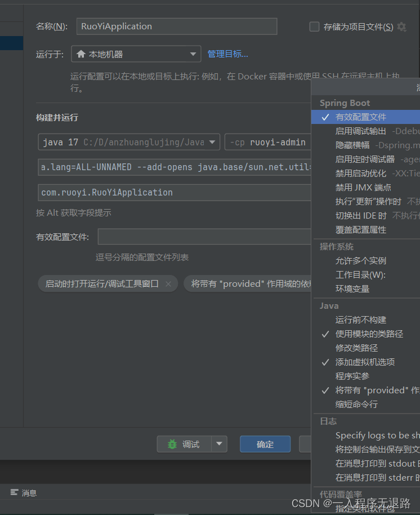Viewport: 420px width, 515px height.
Task: Toggle the checked 有效配置文件 menu option
Action: click(365, 117)
